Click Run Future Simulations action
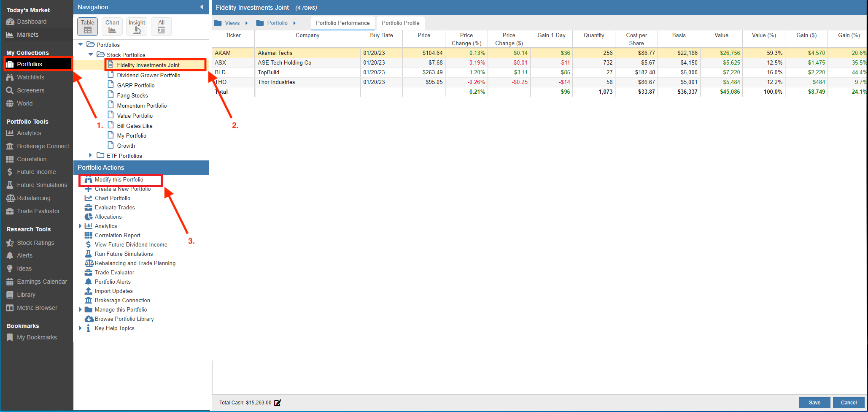868x412 pixels. (x=124, y=254)
